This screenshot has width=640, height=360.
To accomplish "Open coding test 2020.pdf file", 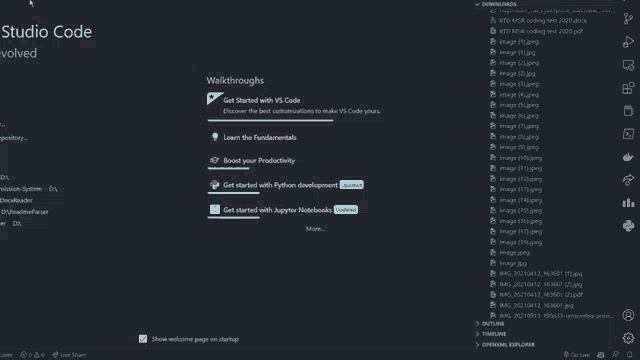I will coord(541,31).
